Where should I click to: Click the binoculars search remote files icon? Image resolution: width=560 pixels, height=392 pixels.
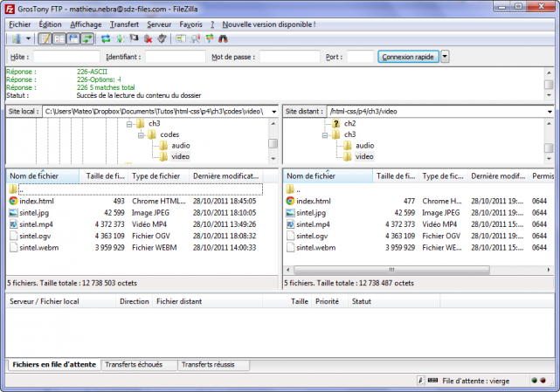[x=224, y=39]
